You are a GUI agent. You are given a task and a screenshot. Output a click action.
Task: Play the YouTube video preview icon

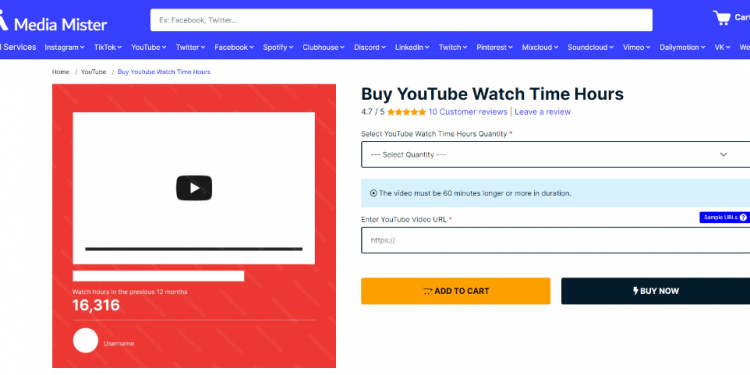coord(194,188)
